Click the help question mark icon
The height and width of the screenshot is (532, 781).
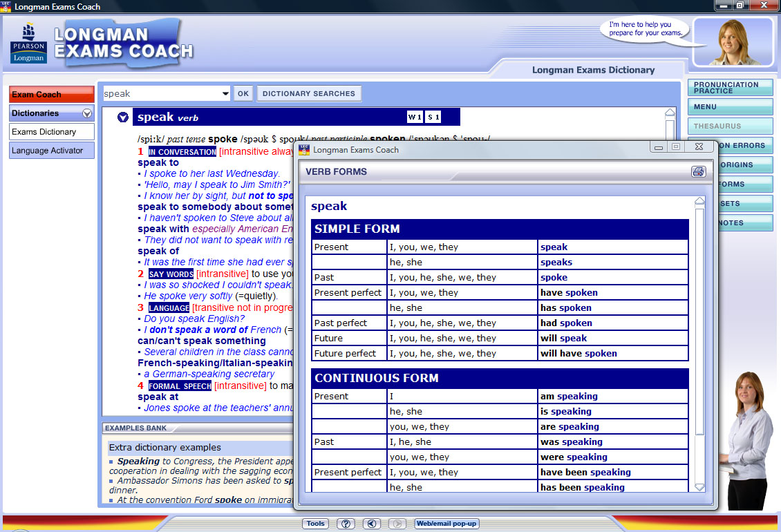click(346, 524)
